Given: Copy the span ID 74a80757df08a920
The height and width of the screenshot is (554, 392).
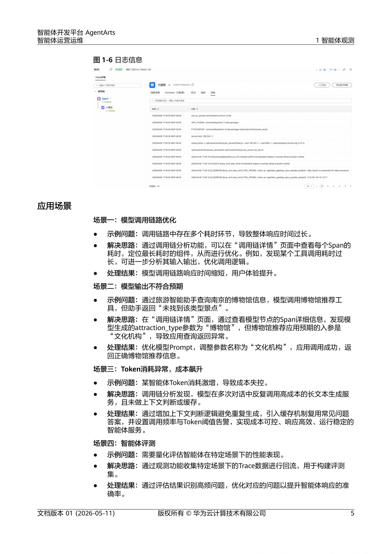Looking at the screenshot, I should pyautogui.click(x=193, y=85).
